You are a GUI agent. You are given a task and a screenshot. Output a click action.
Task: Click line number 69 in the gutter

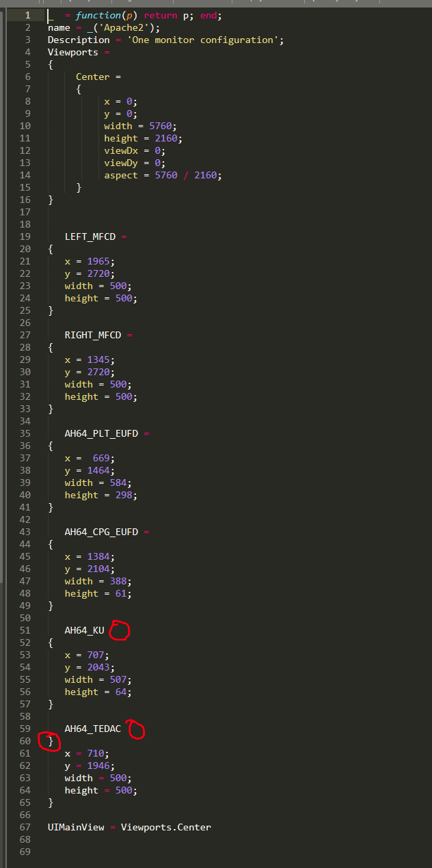pyautogui.click(x=25, y=852)
